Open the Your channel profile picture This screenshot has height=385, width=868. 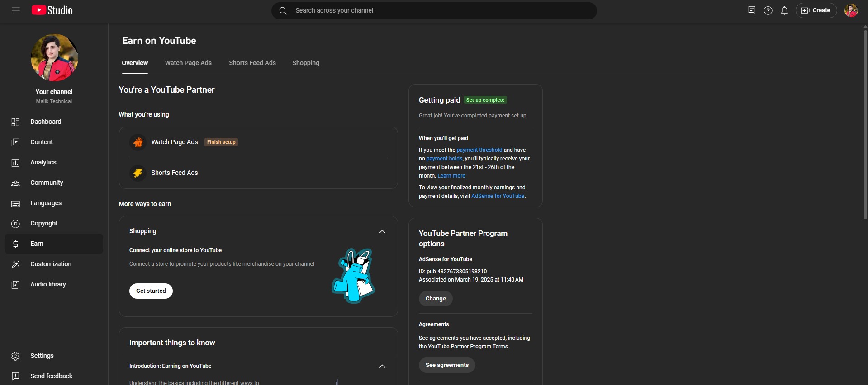pyautogui.click(x=54, y=57)
